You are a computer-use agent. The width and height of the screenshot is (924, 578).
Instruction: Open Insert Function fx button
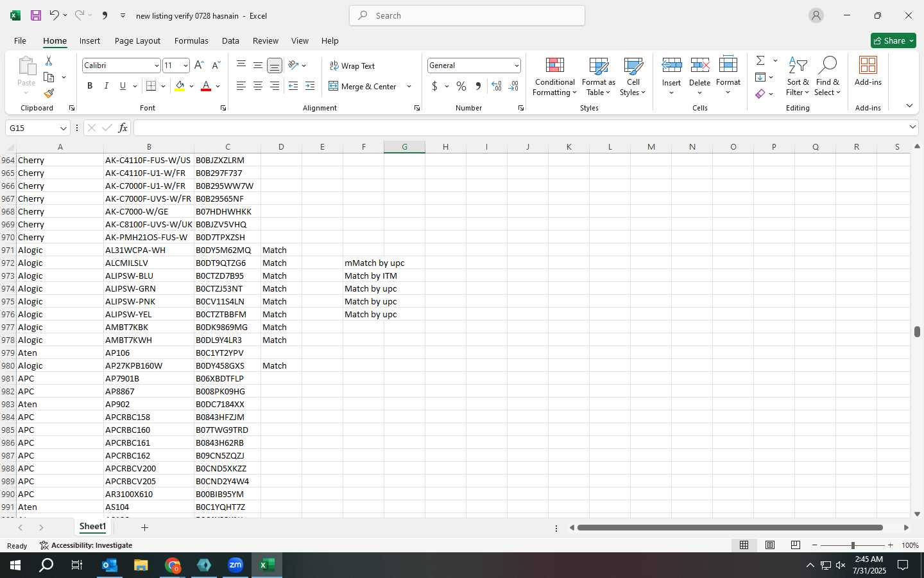123,128
